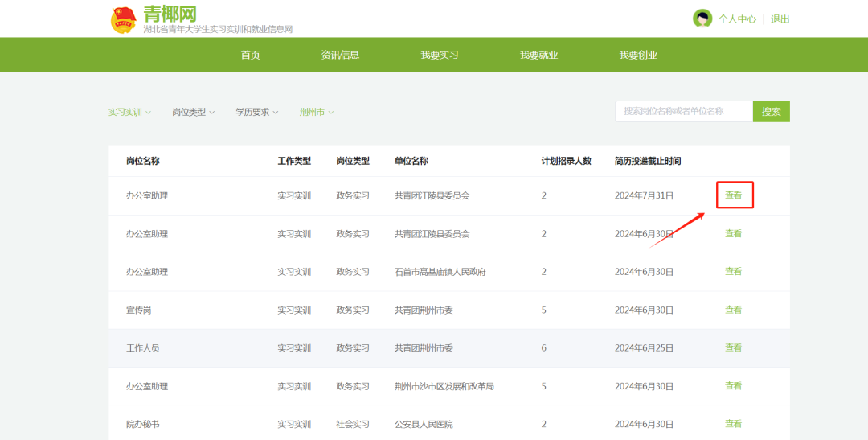Click the job search input field
Image resolution: width=868 pixels, height=440 pixels.
point(683,111)
